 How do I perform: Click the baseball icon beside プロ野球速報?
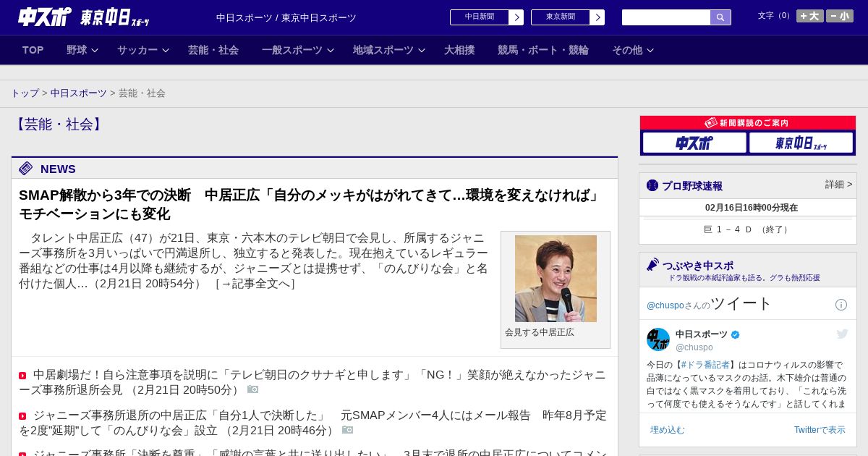tap(652, 185)
